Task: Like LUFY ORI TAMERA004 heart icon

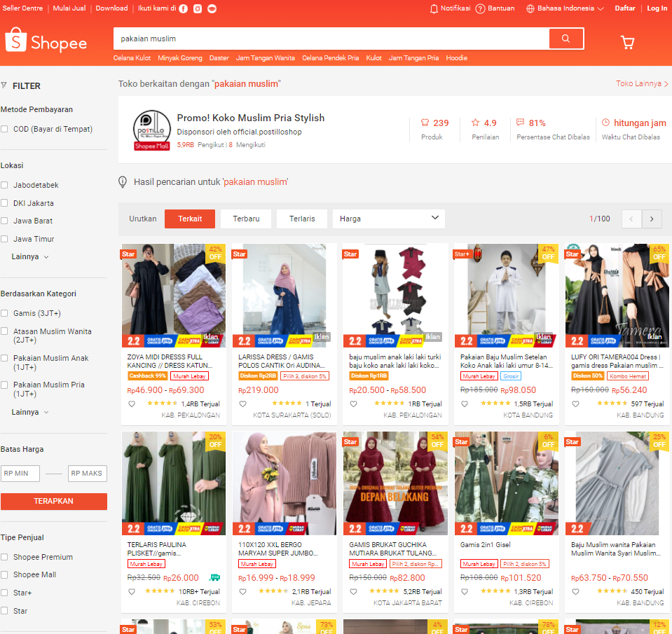Action: pos(575,404)
